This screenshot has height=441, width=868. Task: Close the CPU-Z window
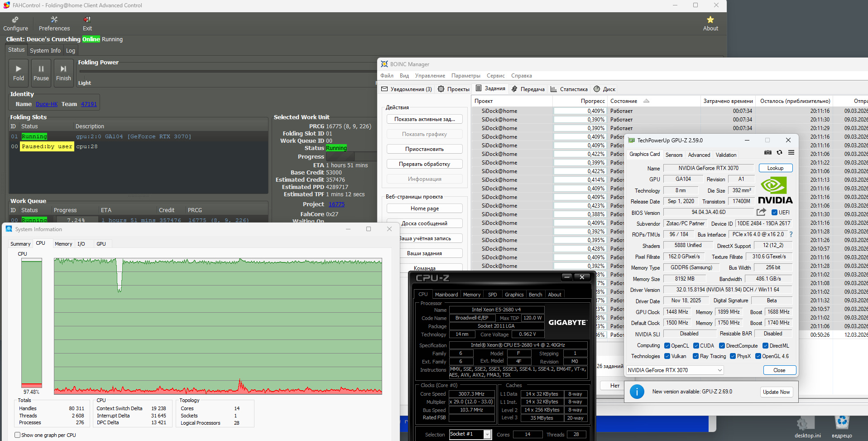click(582, 277)
